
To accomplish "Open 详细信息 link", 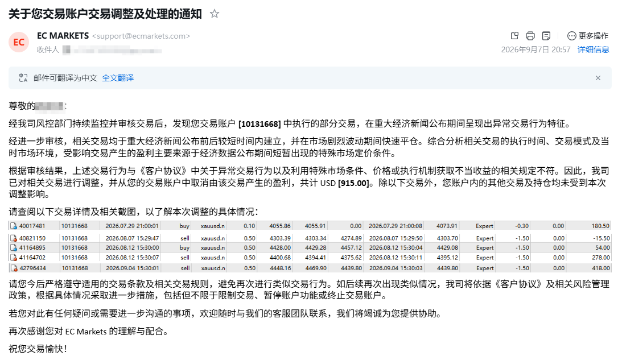I will coord(593,49).
